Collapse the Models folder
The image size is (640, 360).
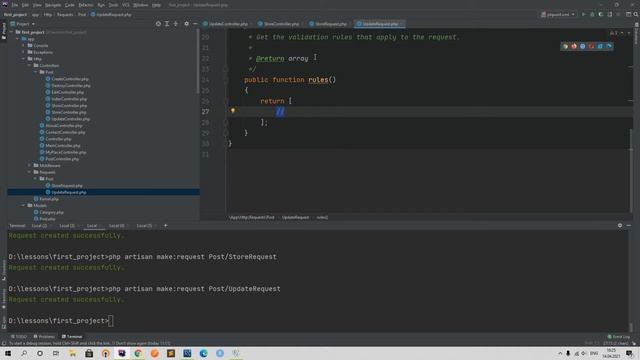pos(24,205)
